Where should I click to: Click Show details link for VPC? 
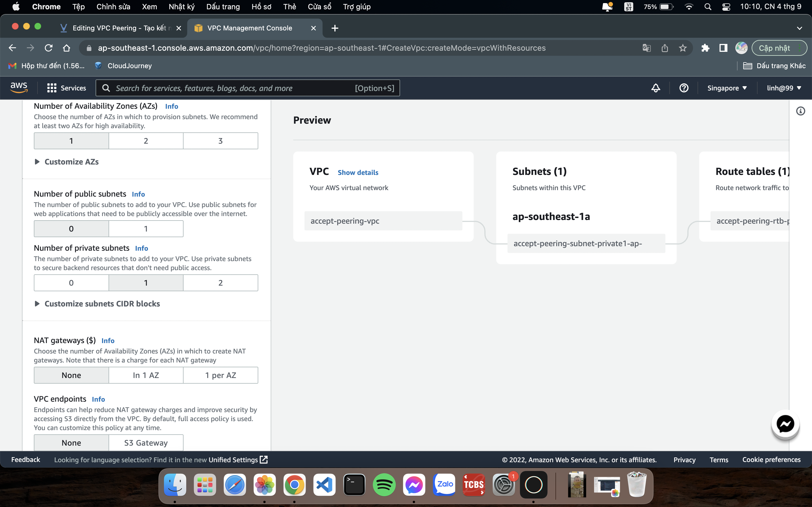(x=358, y=172)
